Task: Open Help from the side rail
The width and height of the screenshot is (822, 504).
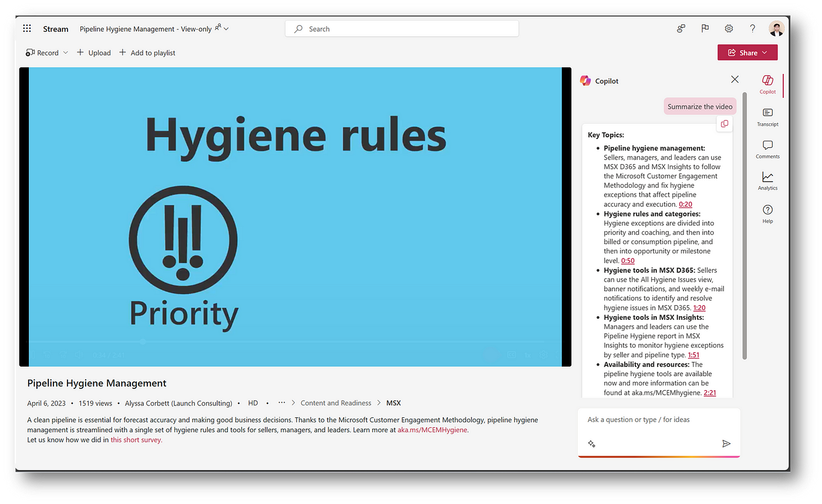Action: click(x=767, y=214)
